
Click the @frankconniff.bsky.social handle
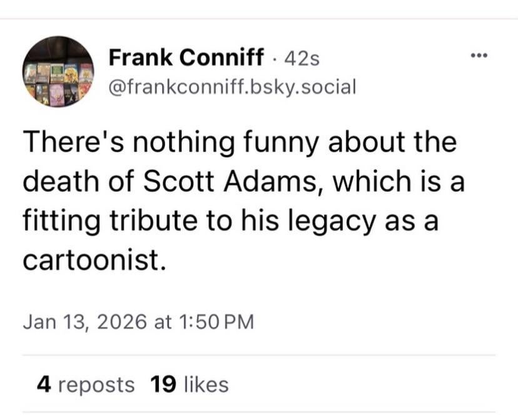pyautogui.click(x=232, y=86)
